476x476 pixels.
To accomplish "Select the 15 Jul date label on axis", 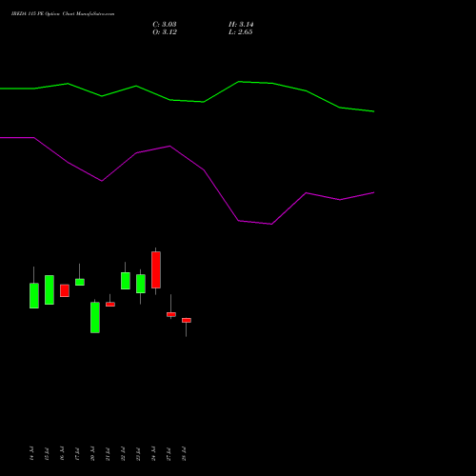I will click(x=47, y=453).
